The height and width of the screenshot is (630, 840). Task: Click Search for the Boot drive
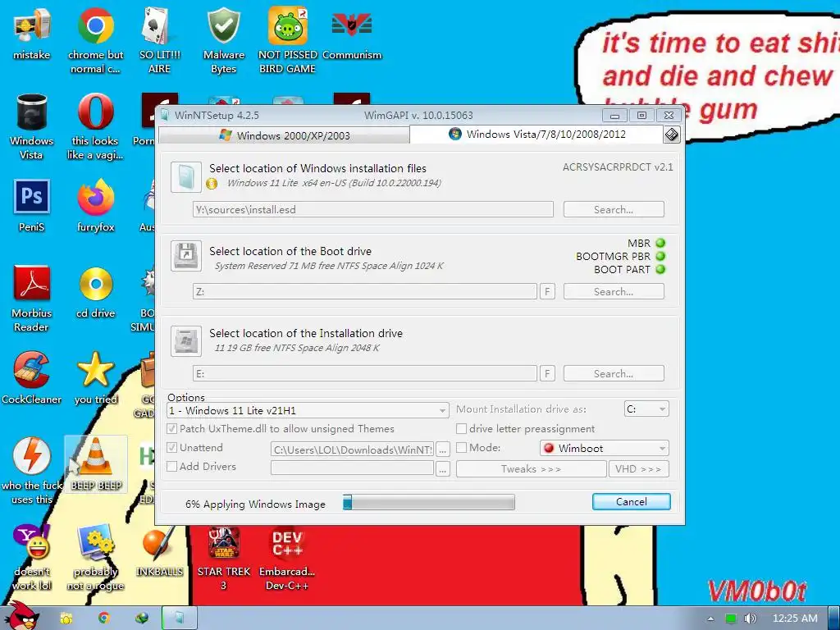tap(614, 291)
